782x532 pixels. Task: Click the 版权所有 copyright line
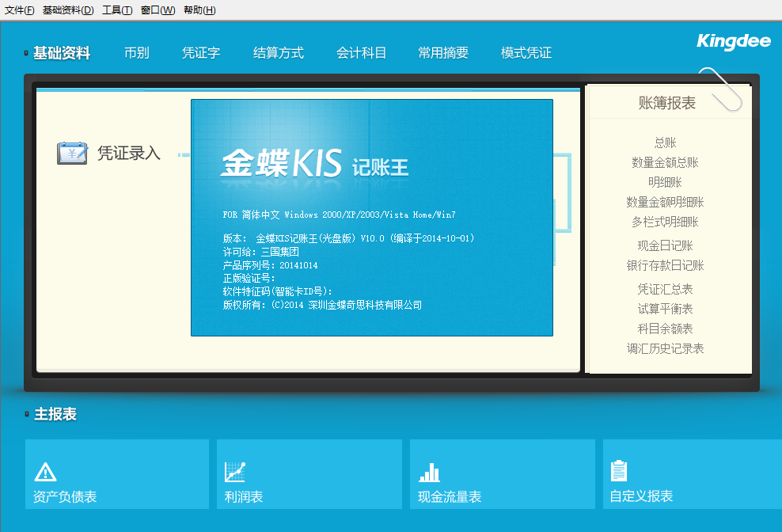323,305
